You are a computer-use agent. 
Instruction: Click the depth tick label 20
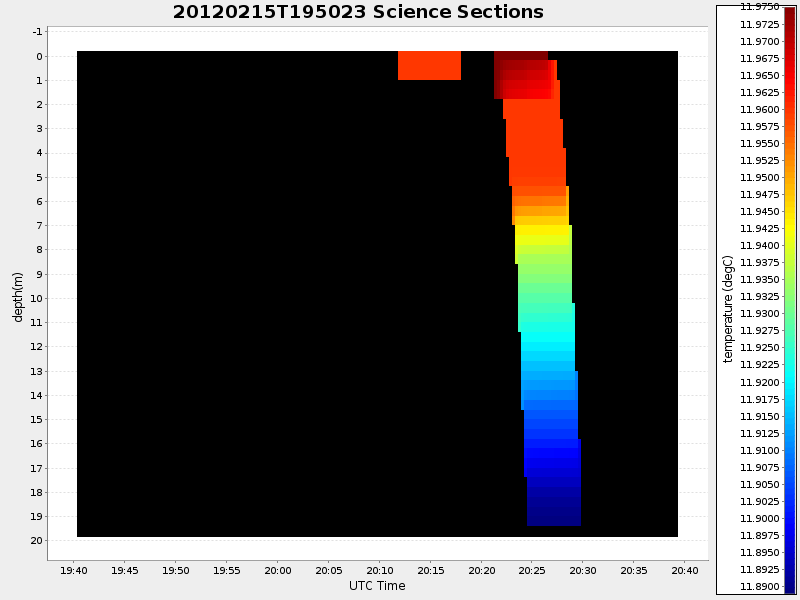point(36,541)
